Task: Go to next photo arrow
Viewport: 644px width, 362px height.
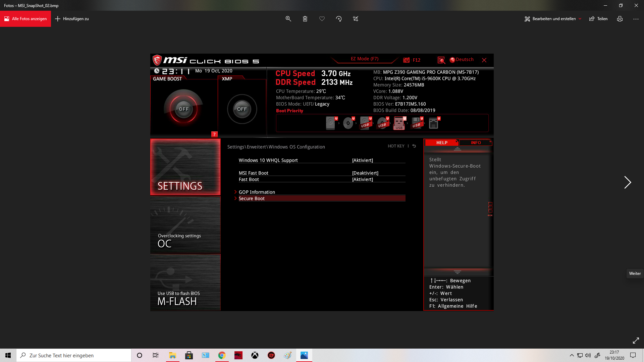Action: coord(627,182)
